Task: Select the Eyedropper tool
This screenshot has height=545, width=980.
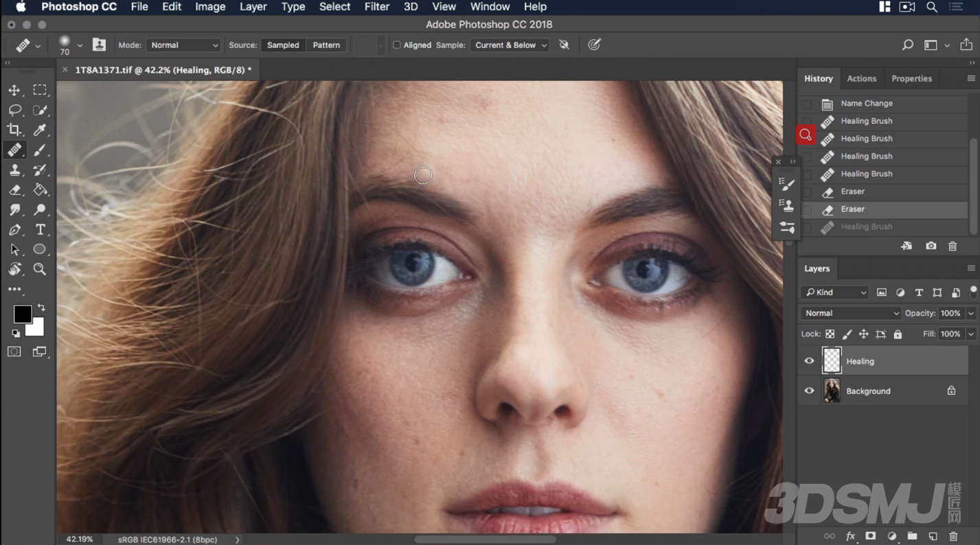Action: 40,130
